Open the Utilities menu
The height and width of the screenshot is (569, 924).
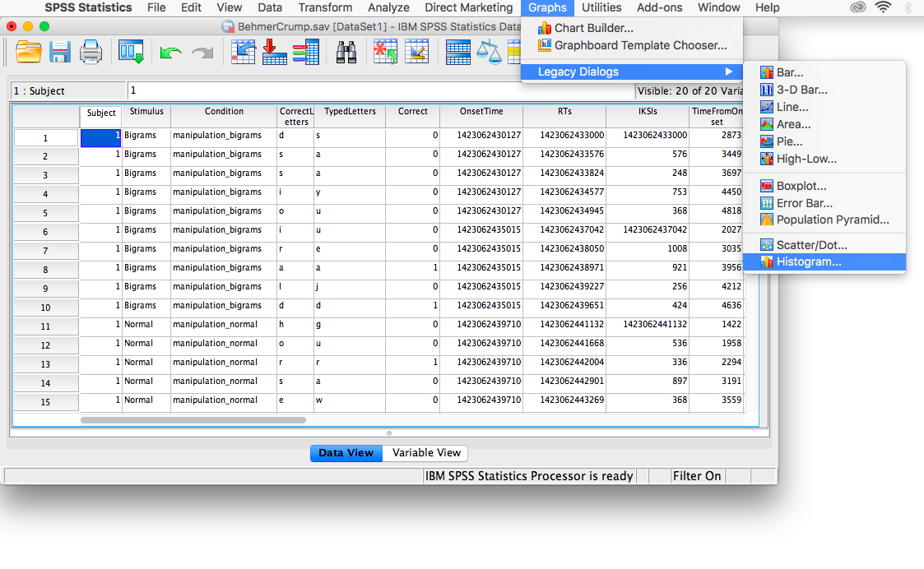click(x=601, y=7)
